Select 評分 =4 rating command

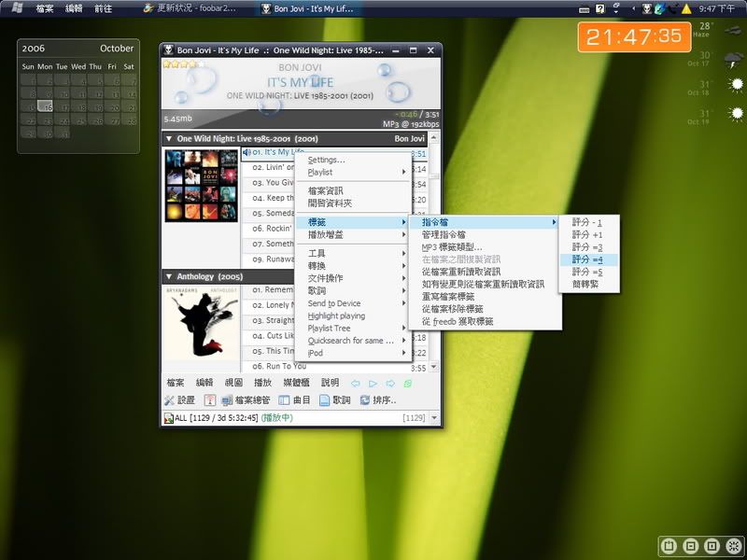click(x=589, y=259)
